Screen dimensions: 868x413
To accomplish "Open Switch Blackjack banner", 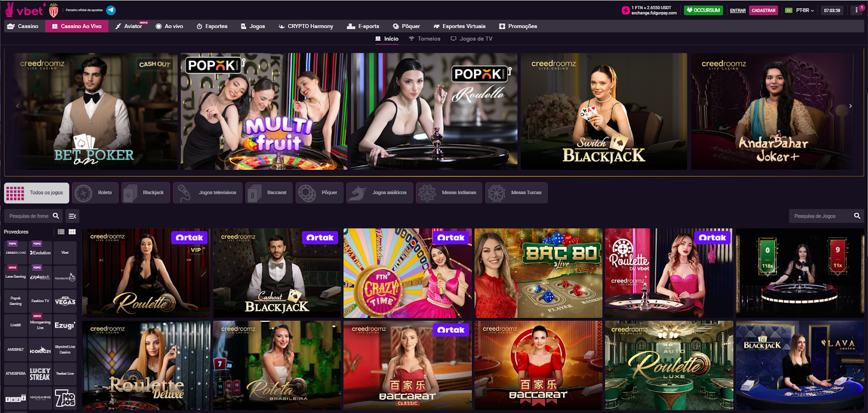I will 604,111.
